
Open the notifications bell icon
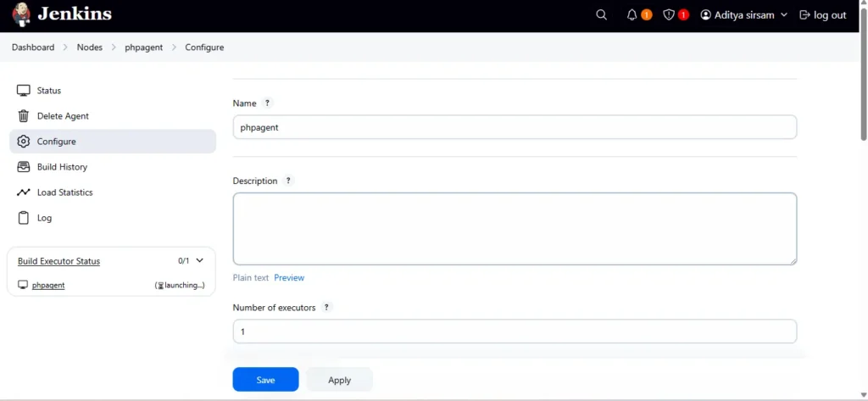[x=632, y=15]
